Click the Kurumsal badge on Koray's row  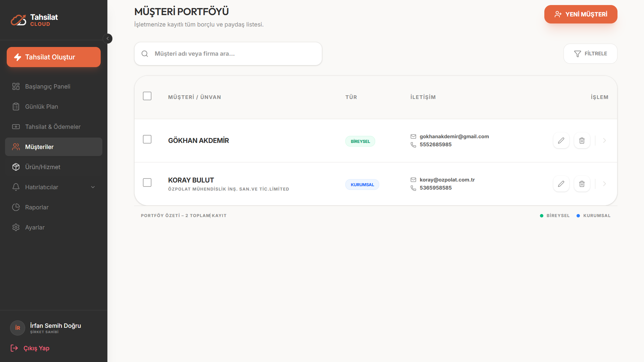(x=362, y=185)
